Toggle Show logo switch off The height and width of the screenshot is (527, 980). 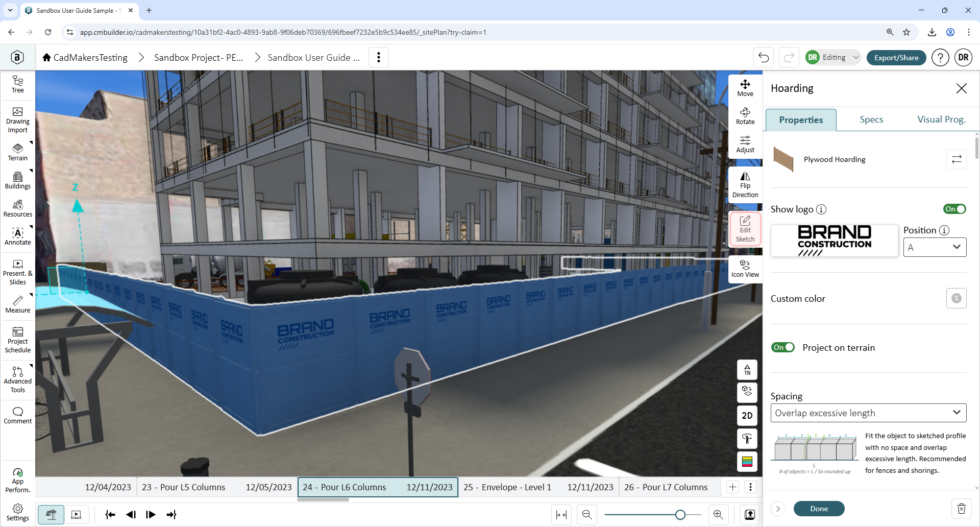[x=954, y=209]
